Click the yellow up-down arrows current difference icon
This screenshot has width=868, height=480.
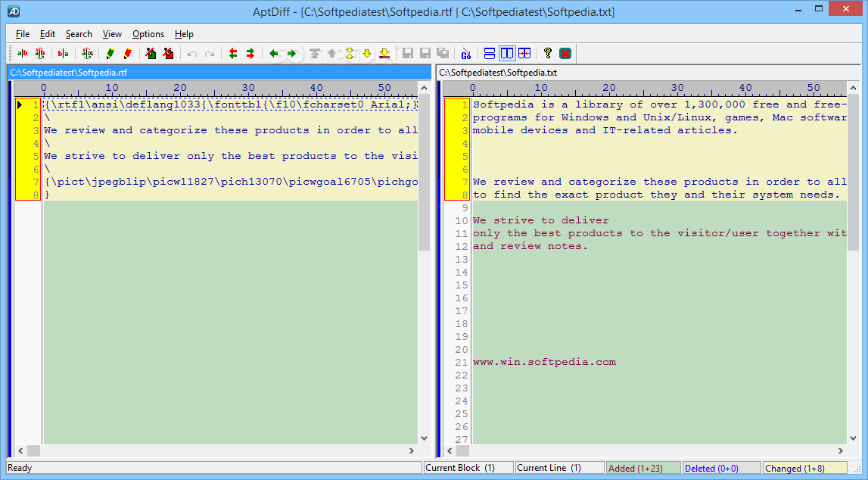point(350,53)
